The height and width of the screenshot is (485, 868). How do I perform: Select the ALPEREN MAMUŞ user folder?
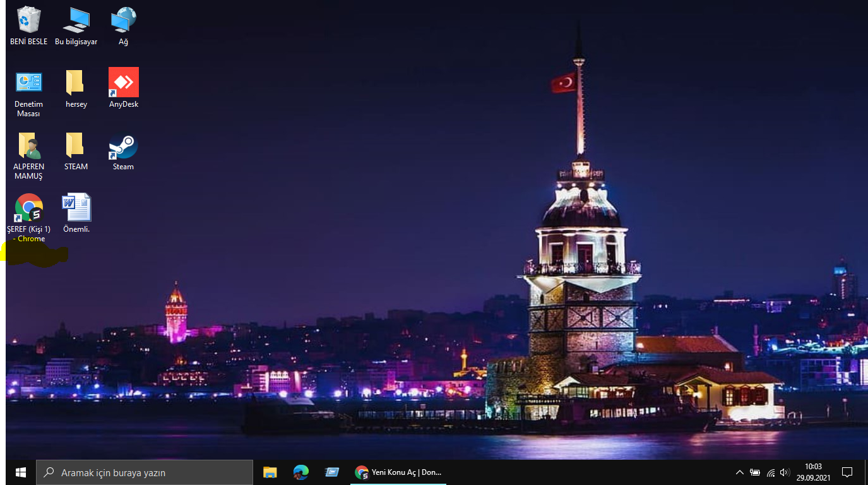(x=28, y=155)
